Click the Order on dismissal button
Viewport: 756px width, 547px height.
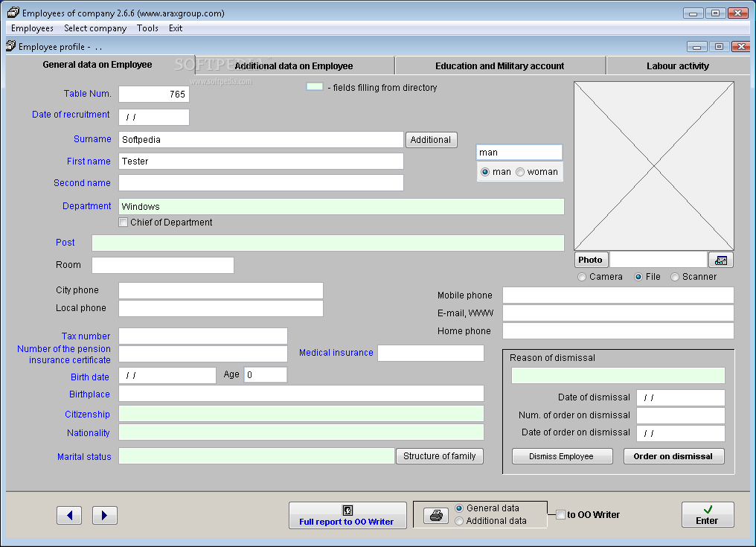(x=673, y=456)
